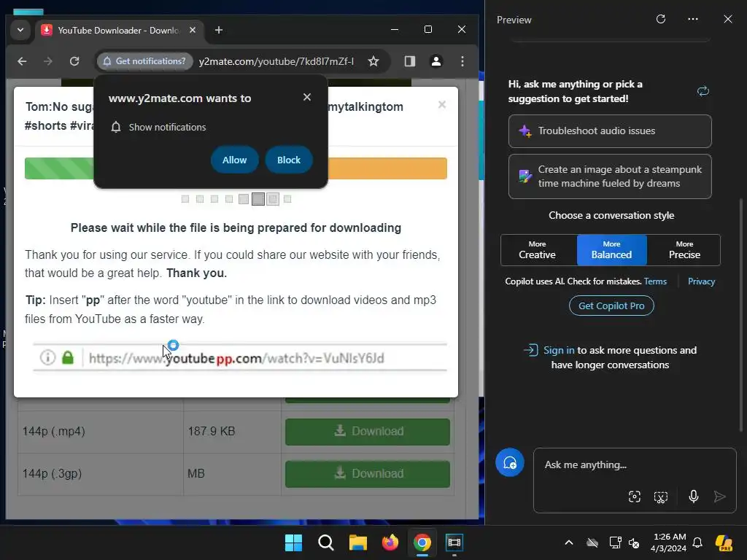Screen dimensions: 747x560
Task: Open network status tray icon
Action: coord(615,542)
